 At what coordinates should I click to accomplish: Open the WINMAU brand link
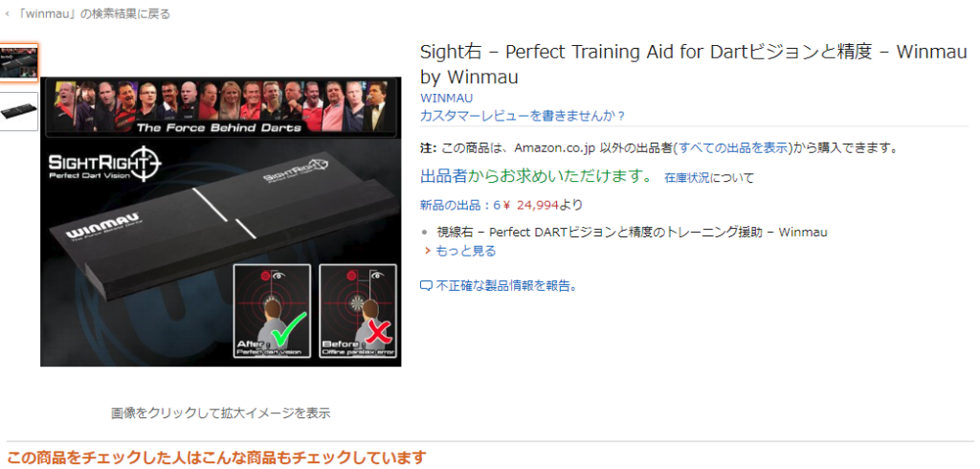[446, 99]
